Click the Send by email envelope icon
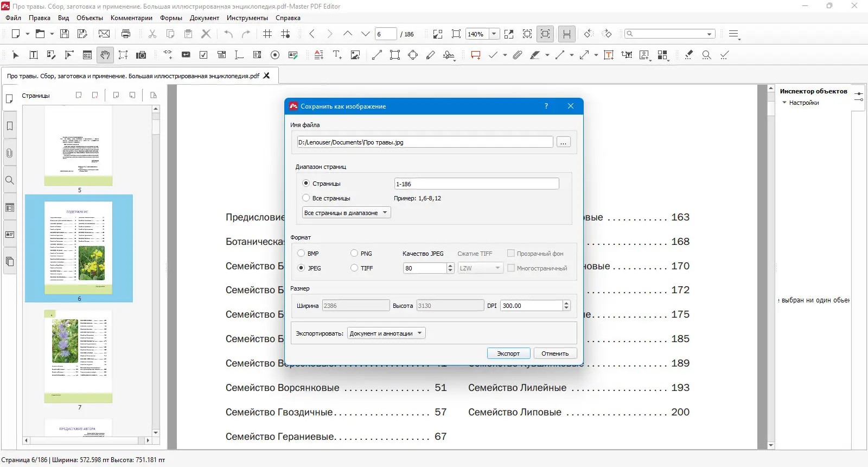This screenshot has width=868, height=467. coord(104,34)
